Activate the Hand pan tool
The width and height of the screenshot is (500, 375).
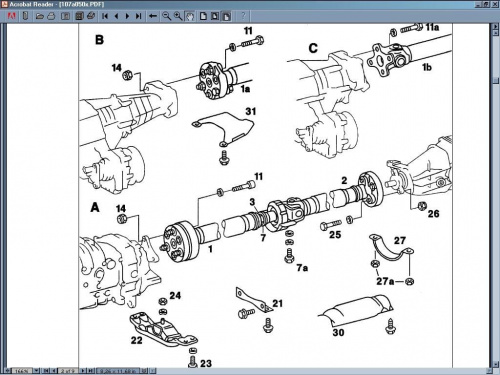(190, 16)
